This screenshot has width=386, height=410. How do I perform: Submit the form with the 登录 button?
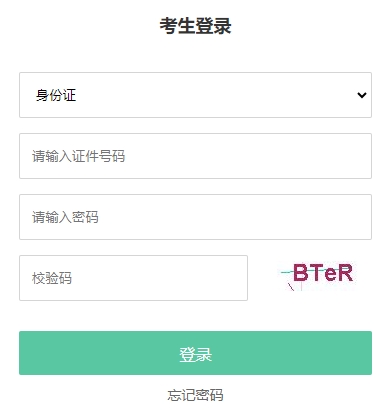[195, 353]
